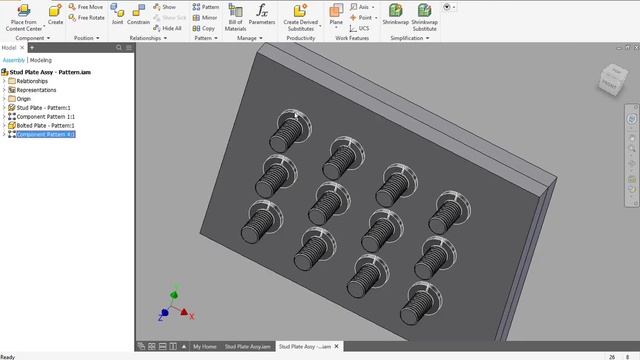The height and width of the screenshot is (360, 640).
Task: Close the Model browser panel
Action: (22, 48)
